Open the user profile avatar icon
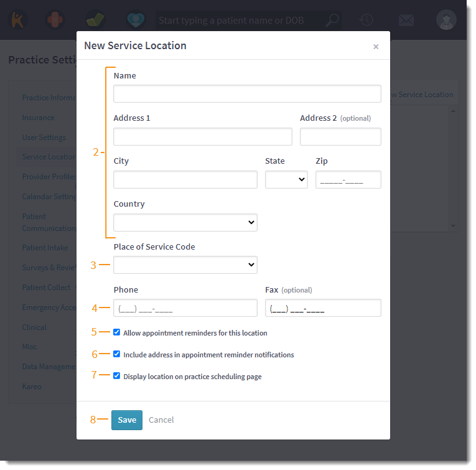 pyautogui.click(x=446, y=20)
